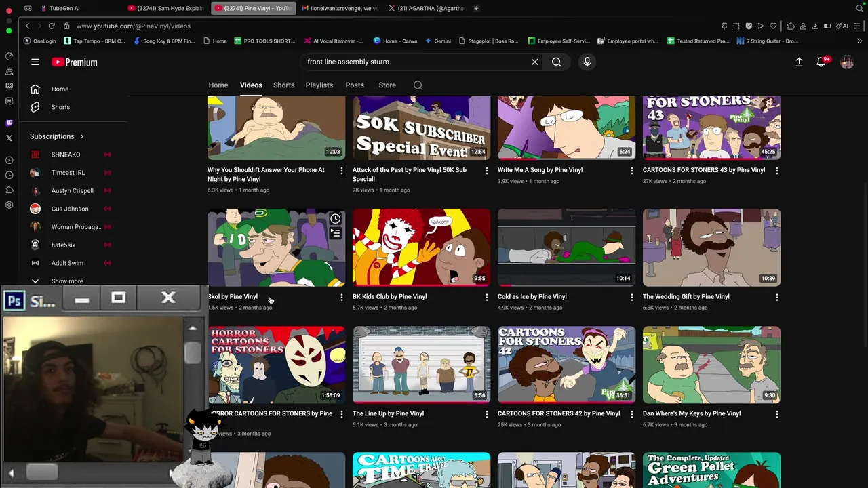The width and height of the screenshot is (868, 488).
Task: Open the browser downloads icon
Action: pyautogui.click(x=815, y=26)
